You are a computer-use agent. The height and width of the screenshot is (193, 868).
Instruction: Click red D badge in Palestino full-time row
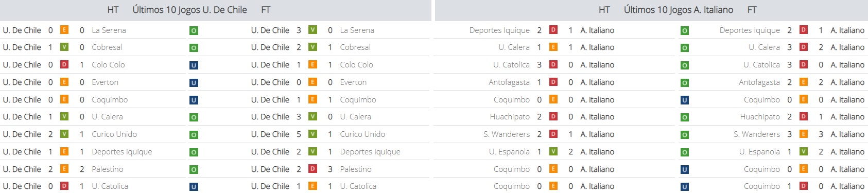313,168
